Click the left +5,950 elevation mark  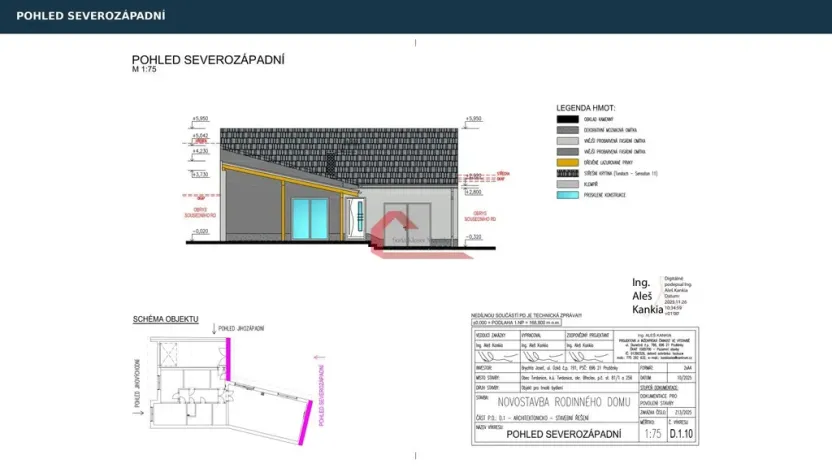click(200, 119)
